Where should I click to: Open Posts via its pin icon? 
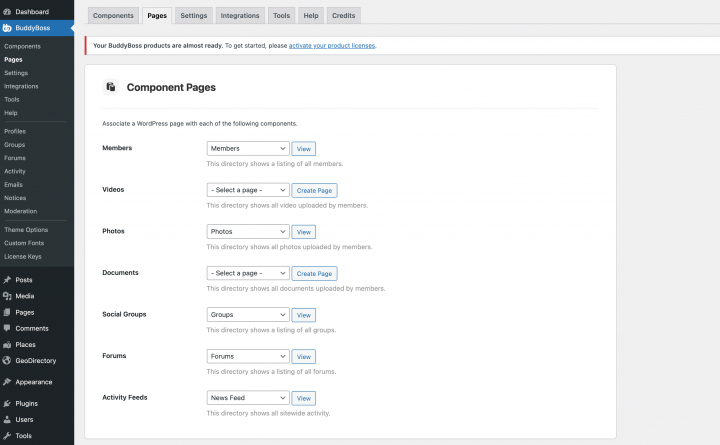click(7, 280)
